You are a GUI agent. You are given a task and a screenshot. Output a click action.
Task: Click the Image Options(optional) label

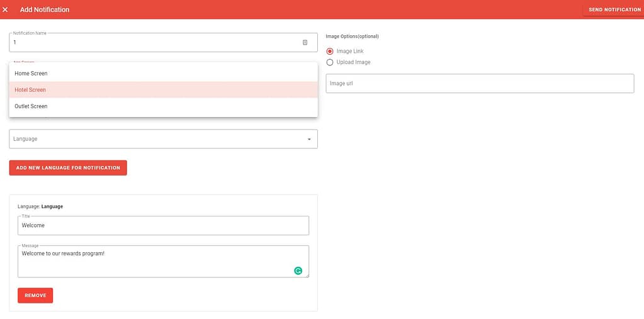(x=352, y=36)
